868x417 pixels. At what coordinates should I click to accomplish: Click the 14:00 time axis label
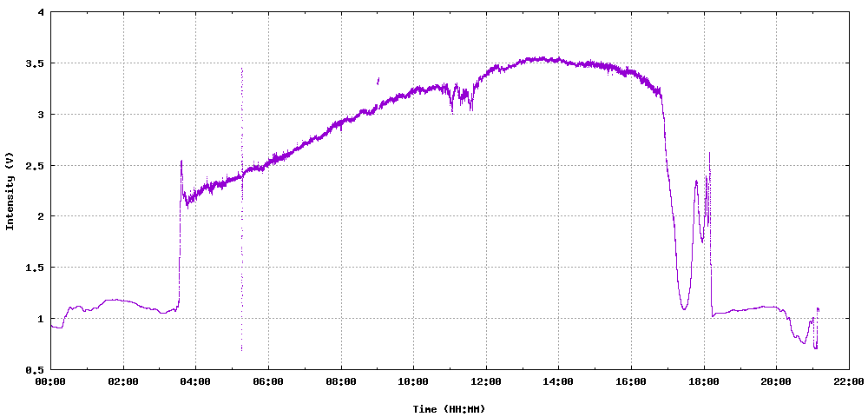point(558,381)
